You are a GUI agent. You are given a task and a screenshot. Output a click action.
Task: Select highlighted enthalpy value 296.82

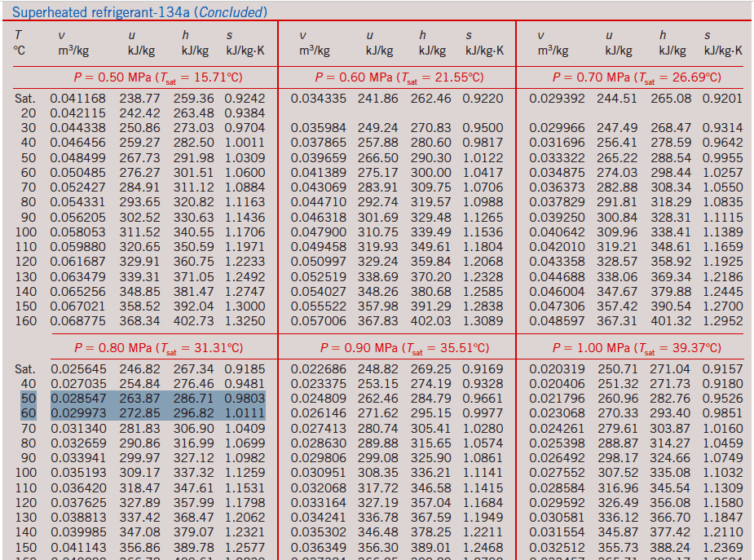[194, 413]
